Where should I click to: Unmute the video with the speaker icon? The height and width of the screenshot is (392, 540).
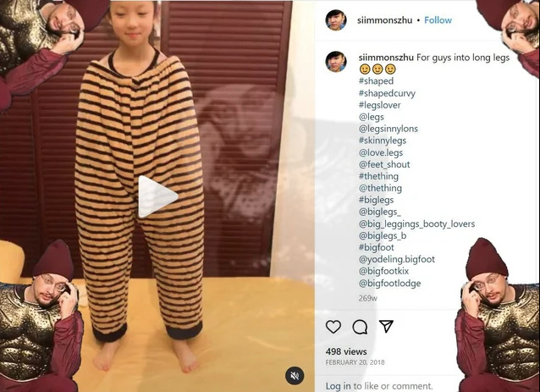tap(295, 375)
